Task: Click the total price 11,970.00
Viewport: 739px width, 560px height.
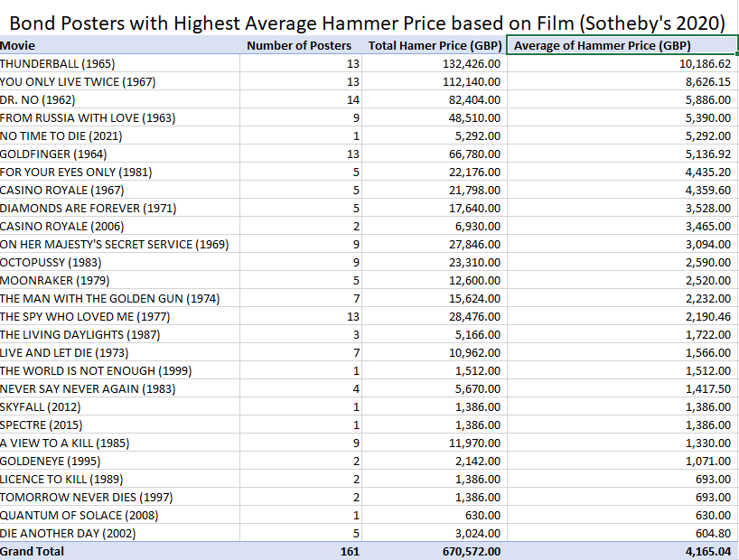Action: point(474,443)
